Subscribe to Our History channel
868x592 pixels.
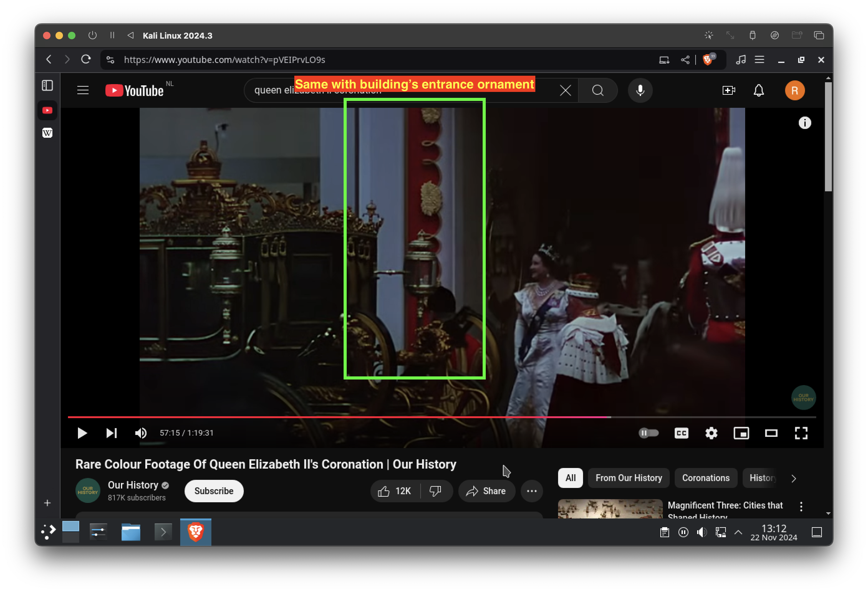pos(214,491)
